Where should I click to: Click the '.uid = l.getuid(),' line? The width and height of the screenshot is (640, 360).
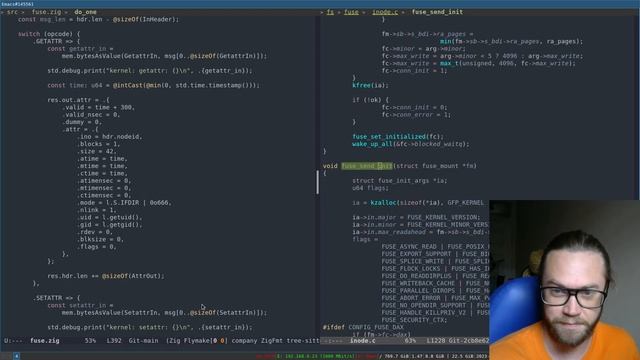point(109,218)
